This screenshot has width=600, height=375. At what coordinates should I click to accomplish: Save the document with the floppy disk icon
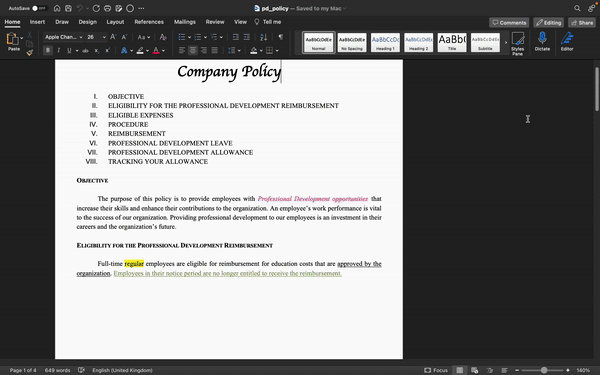68,8
